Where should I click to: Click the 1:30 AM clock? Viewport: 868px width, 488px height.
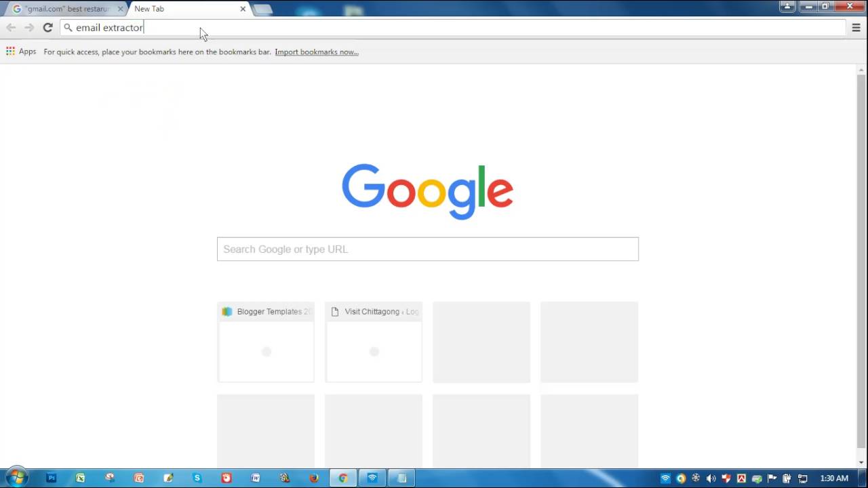[x=834, y=479]
